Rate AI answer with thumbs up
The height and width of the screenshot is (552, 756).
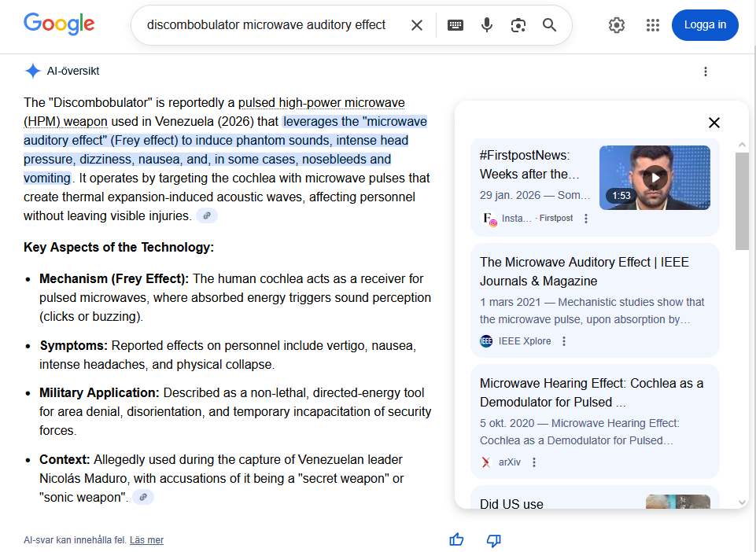(x=456, y=540)
